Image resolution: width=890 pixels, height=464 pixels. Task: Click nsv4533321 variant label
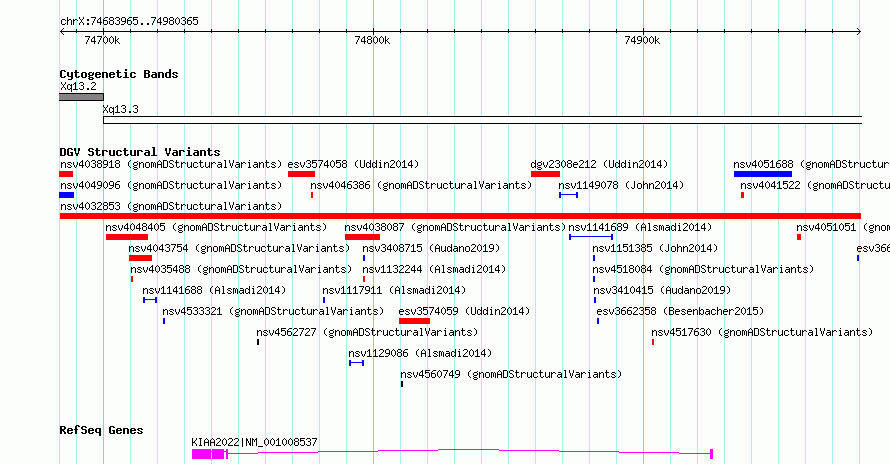tap(273, 312)
